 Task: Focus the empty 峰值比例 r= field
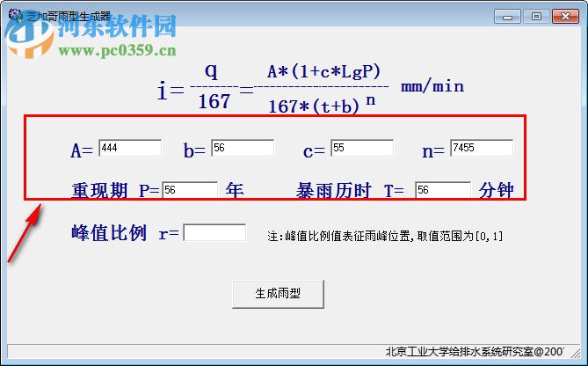coord(214,233)
